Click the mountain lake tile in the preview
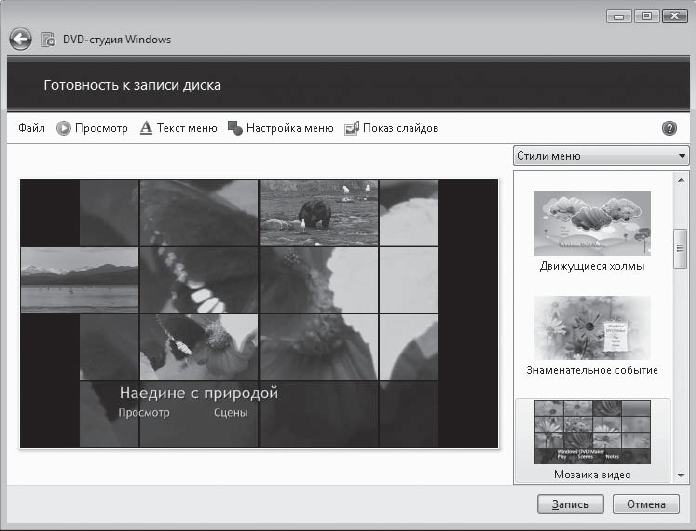This screenshot has height=531, width=696. coord(80,280)
